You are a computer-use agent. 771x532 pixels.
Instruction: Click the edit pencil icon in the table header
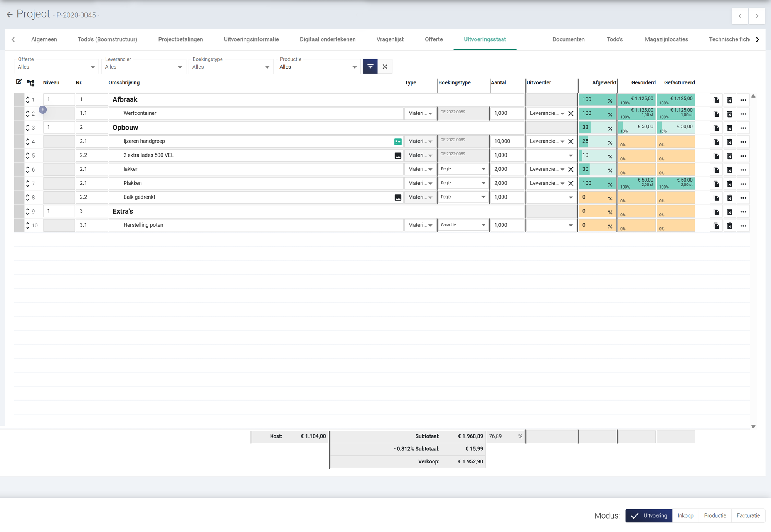[19, 82]
